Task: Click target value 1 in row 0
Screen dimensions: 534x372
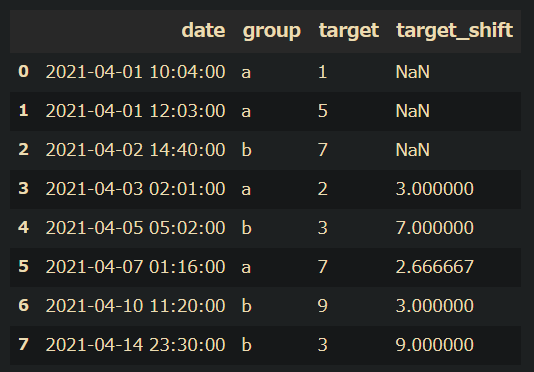Action: (x=323, y=72)
